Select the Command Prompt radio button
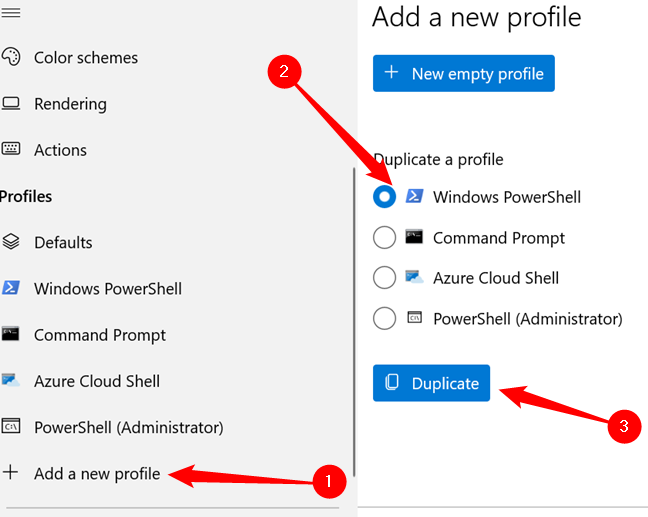 coord(385,238)
